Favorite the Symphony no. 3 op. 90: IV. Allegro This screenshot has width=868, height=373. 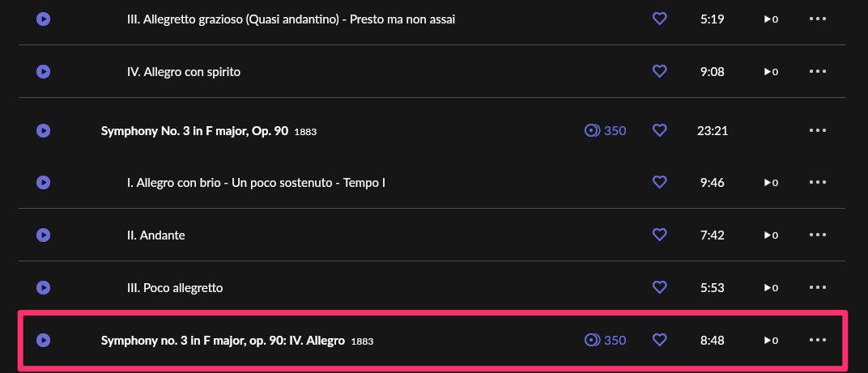tap(659, 340)
